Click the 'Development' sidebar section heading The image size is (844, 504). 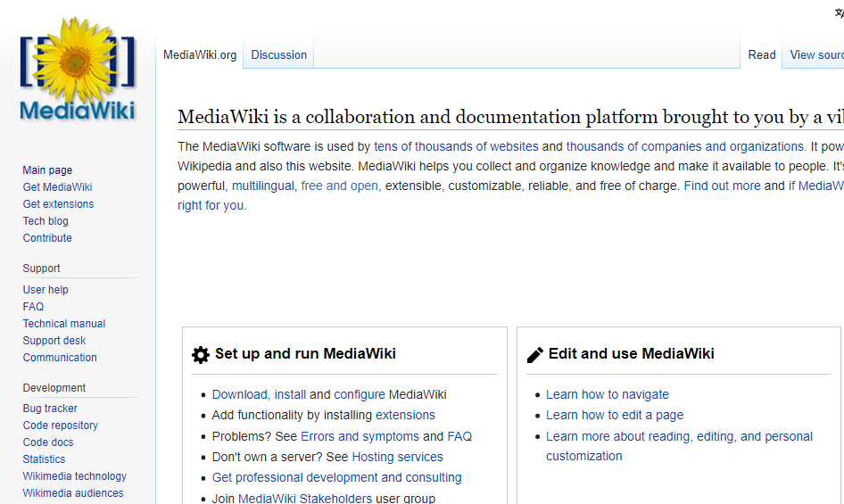point(54,388)
